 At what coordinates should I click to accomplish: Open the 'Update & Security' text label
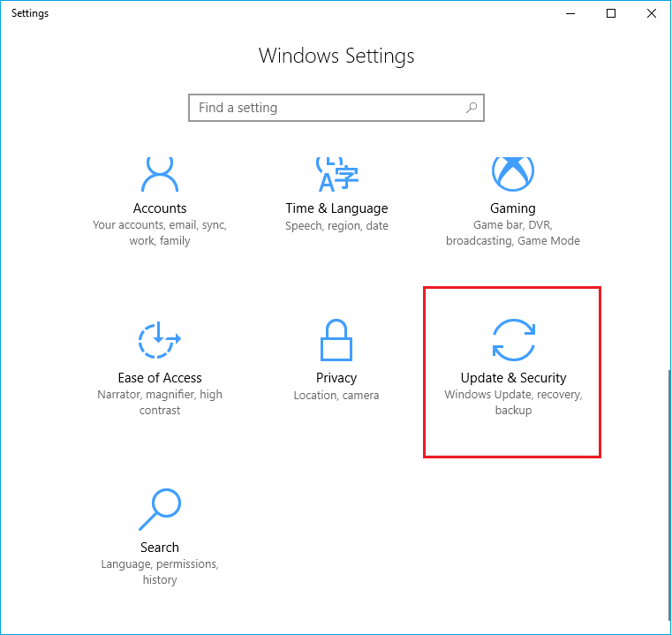[513, 378]
